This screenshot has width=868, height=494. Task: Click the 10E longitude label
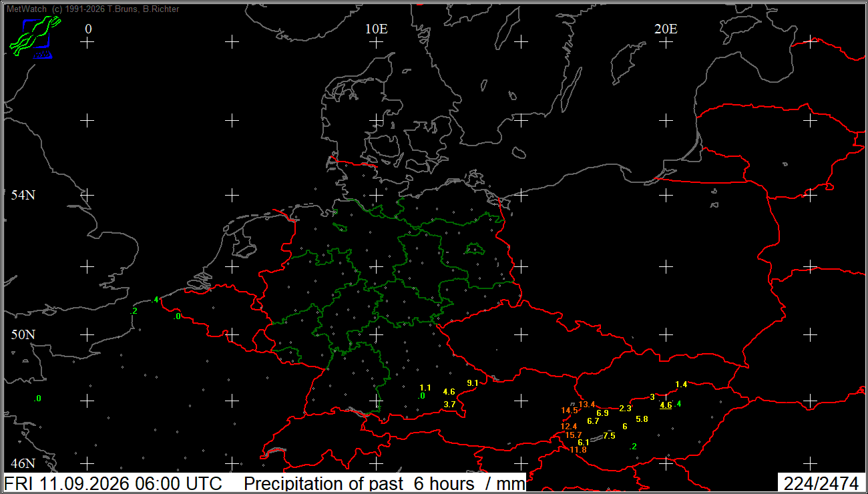(376, 29)
